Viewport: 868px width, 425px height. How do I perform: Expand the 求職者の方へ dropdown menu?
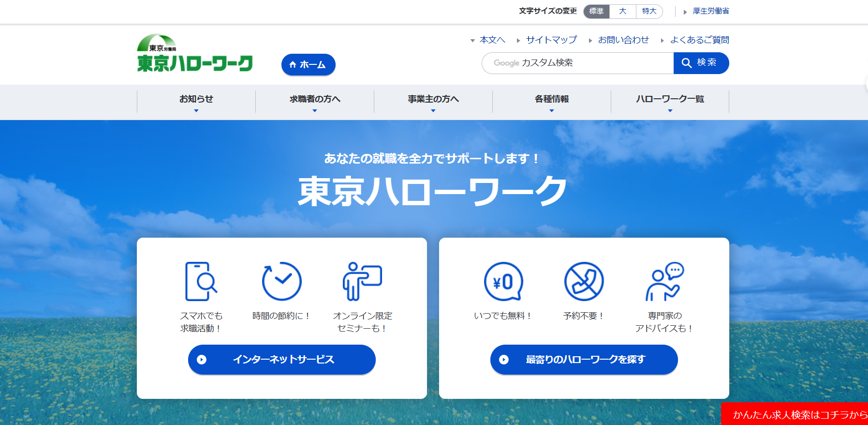pos(315,102)
